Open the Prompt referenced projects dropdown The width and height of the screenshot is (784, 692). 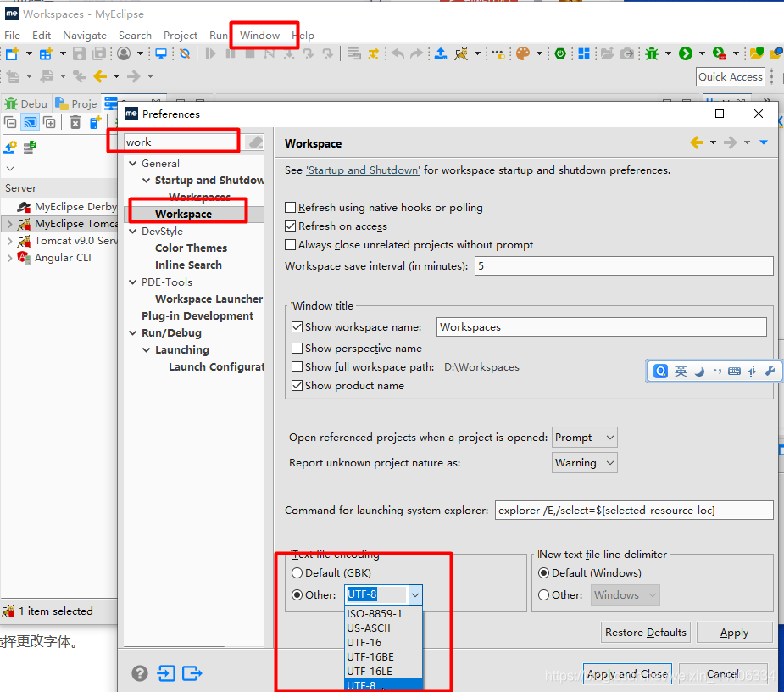tap(585, 438)
